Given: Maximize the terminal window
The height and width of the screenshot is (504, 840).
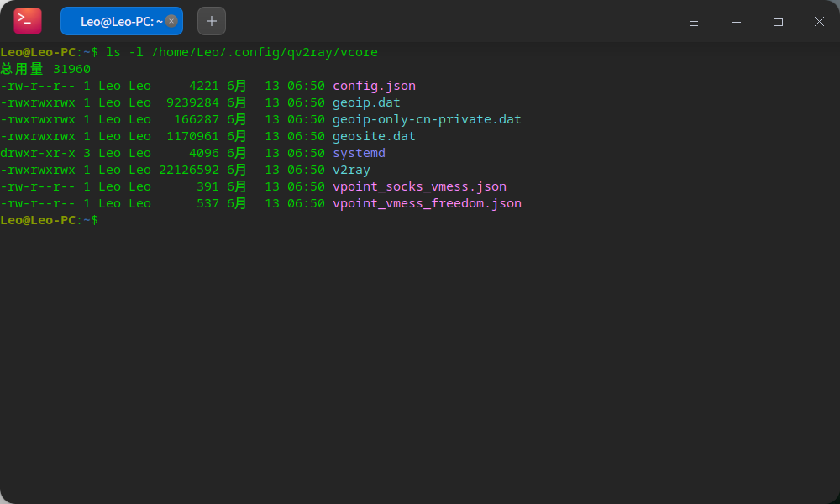Looking at the screenshot, I should point(778,22).
